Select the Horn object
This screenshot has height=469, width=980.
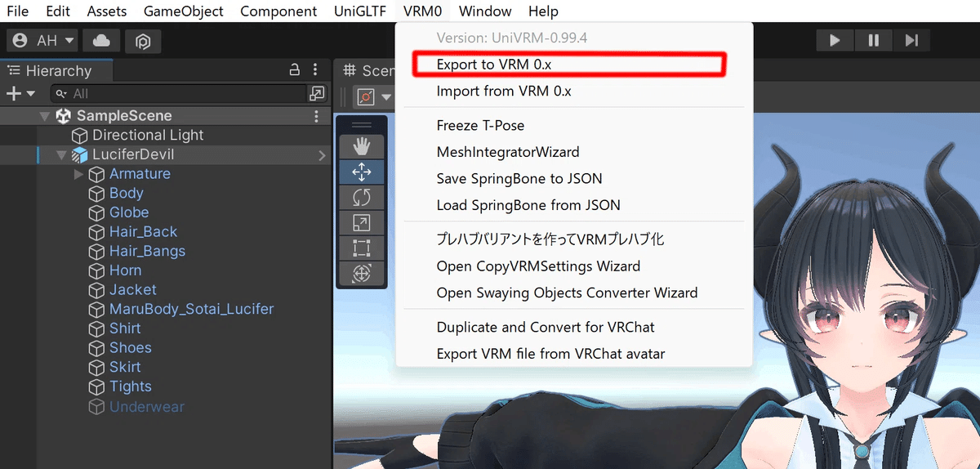tap(125, 270)
